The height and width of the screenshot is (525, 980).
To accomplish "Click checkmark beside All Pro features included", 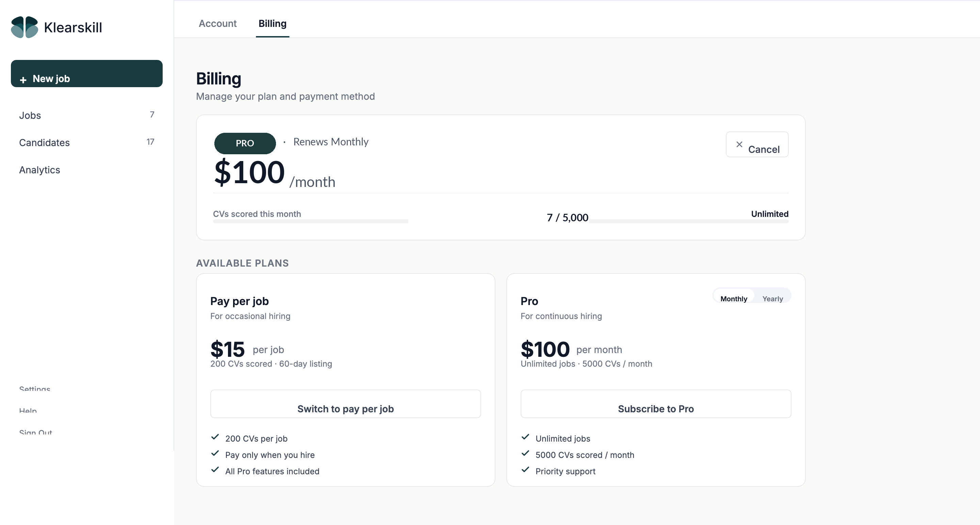I will click(215, 470).
